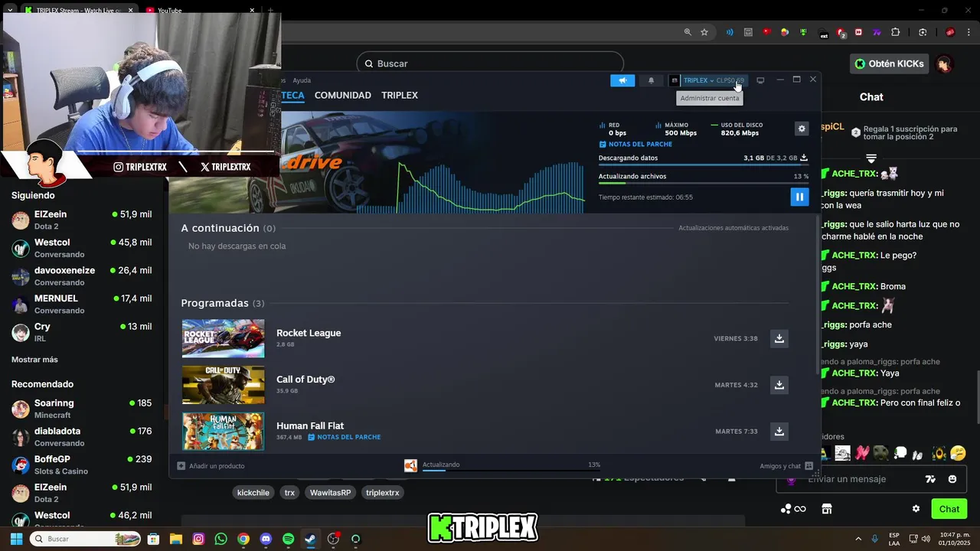The height and width of the screenshot is (551, 980).
Task: Open davooxeneize channel in sidebar
Action: coord(82,276)
